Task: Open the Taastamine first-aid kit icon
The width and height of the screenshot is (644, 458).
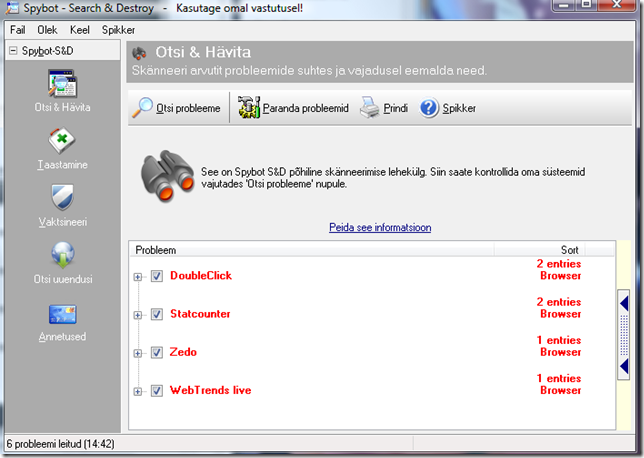Action: point(62,141)
